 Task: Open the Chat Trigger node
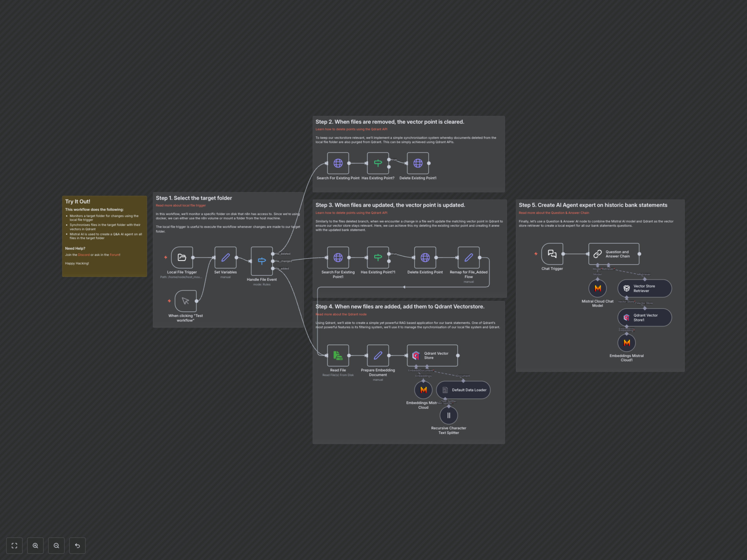point(552,254)
